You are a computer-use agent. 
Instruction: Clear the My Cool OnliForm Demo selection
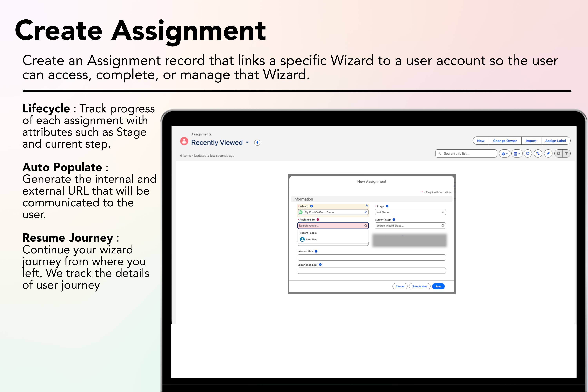(x=366, y=212)
